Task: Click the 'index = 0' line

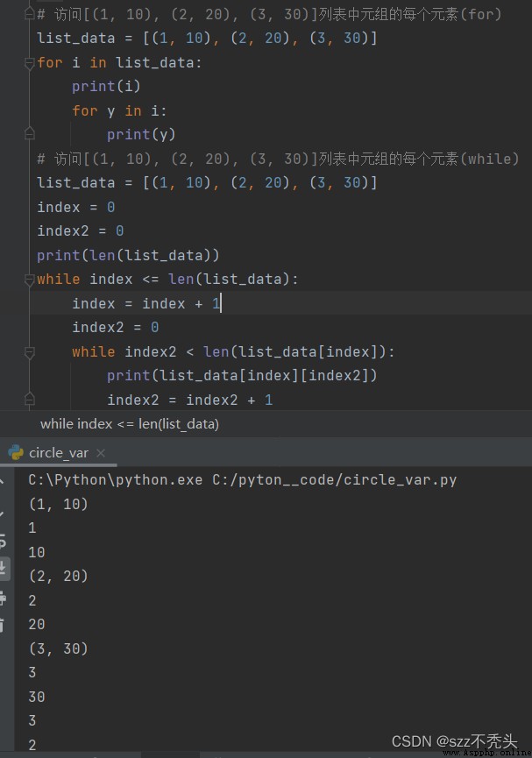Action: click(76, 207)
